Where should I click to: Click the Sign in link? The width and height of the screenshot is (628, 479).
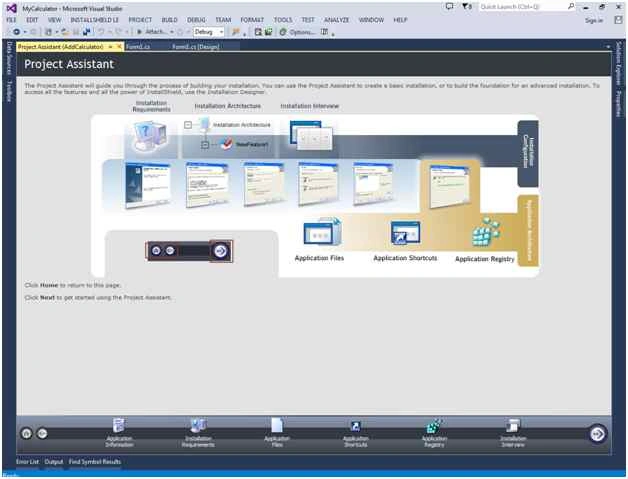coord(594,20)
